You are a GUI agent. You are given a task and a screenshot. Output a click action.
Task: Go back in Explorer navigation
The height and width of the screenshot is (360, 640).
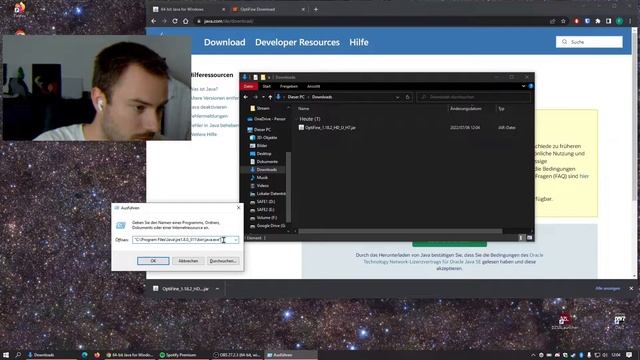coord(246,97)
